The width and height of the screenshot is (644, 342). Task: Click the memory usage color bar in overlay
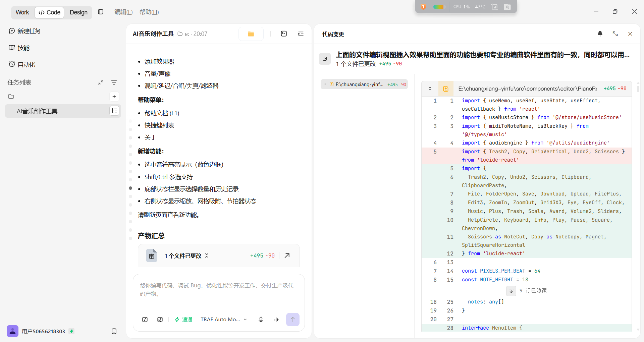point(438,7)
